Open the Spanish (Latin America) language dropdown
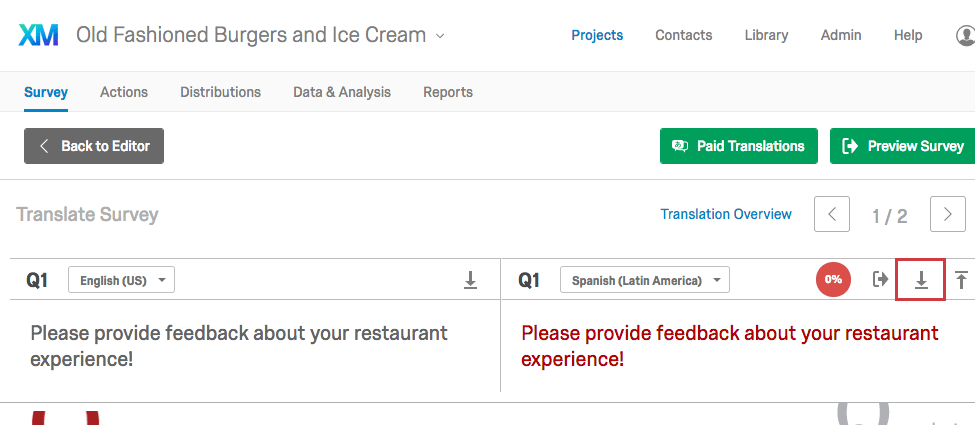The image size is (975, 425). click(645, 280)
